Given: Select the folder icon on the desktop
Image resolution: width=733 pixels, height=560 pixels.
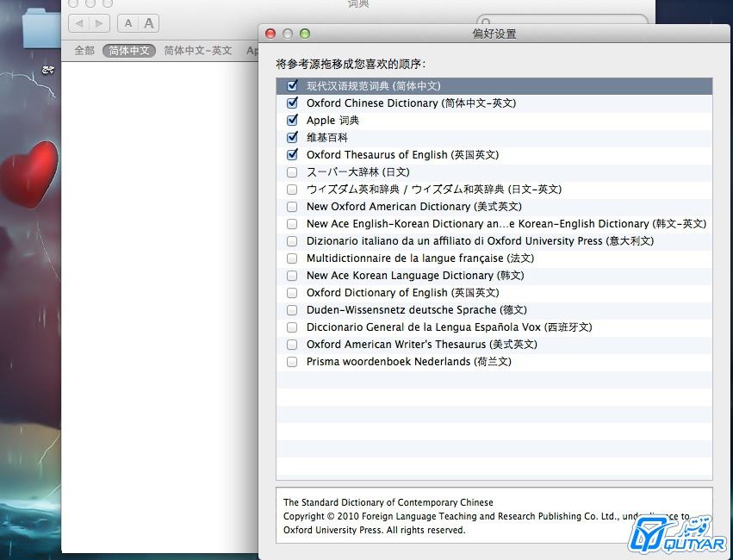Looking at the screenshot, I should tap(41, 28).
